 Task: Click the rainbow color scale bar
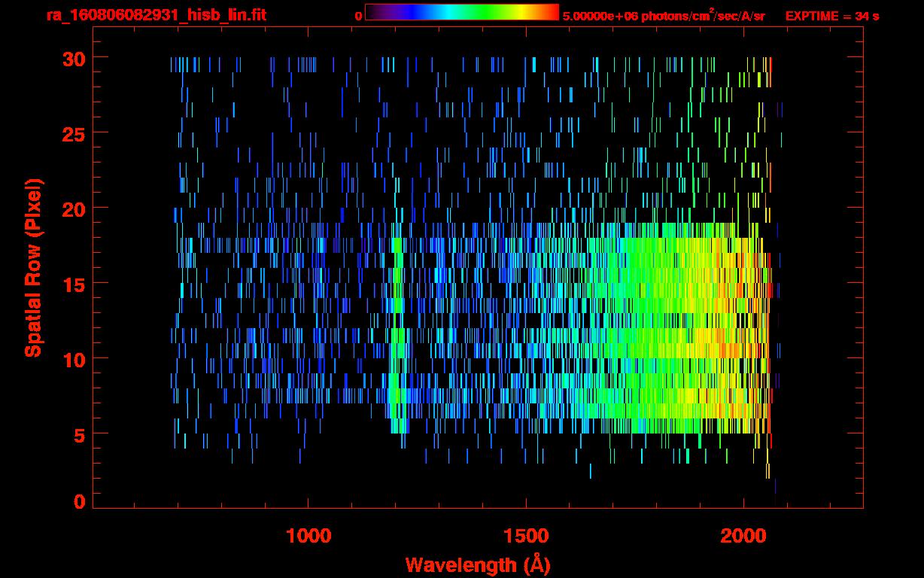pyautogui.click(x=462, y=12)
